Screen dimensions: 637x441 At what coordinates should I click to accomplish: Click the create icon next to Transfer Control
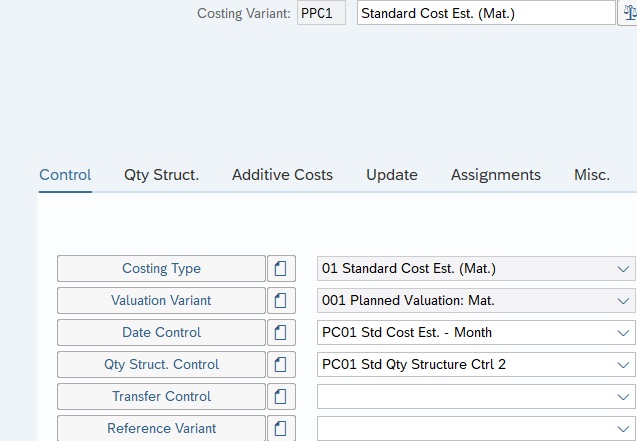281,397
